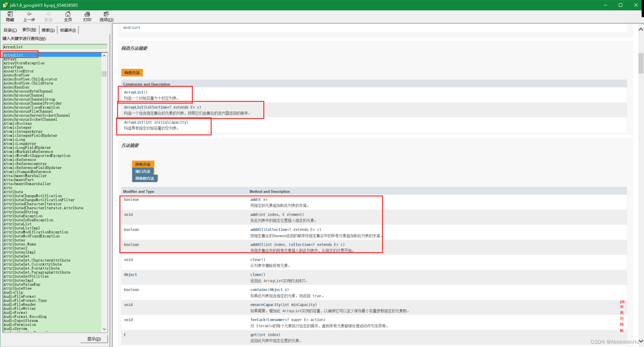Switch to the 目录(C) contents tab

pos(10,30)
